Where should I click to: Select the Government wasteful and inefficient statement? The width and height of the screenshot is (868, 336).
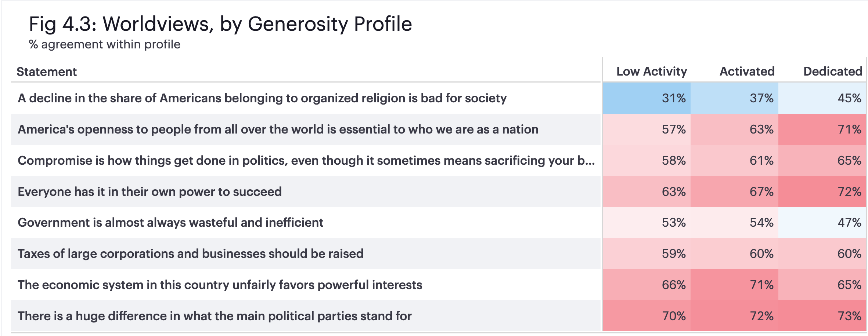pos(170,223)
